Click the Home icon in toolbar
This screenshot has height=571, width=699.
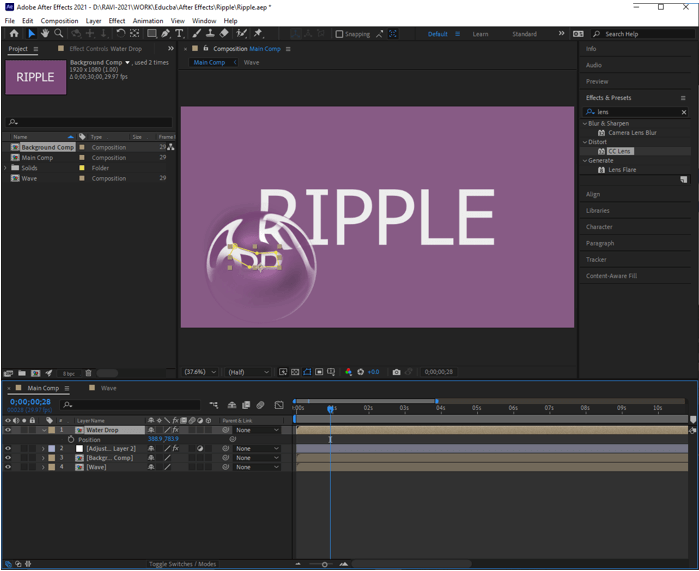click(14, 33)
